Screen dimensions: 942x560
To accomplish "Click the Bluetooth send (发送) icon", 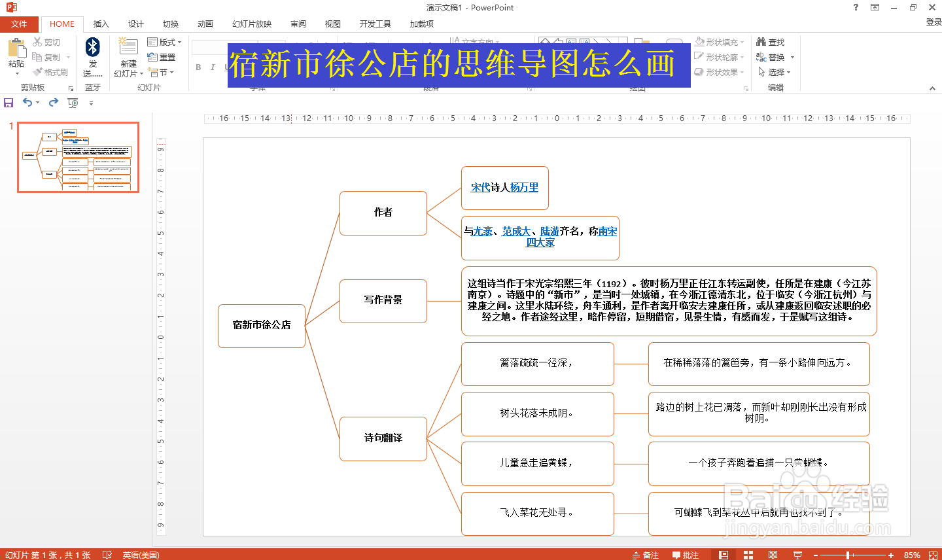I will (x=93, y=47).
